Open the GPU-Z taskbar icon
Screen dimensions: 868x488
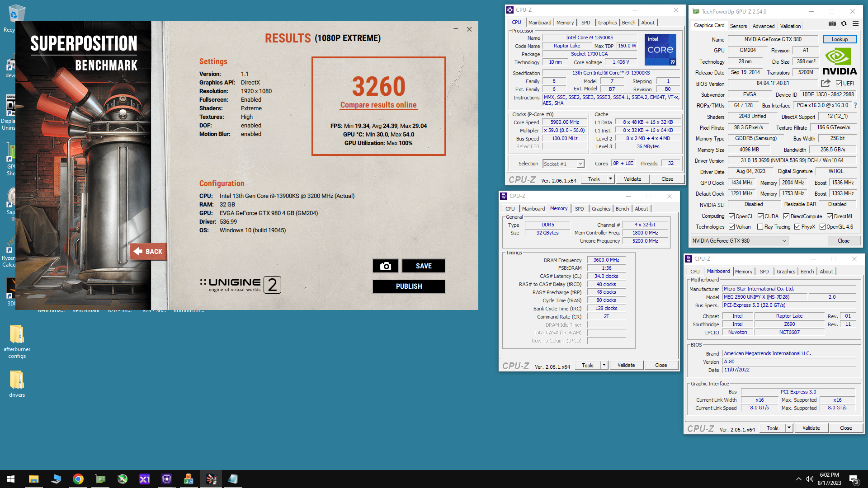(x=100, y=479)
